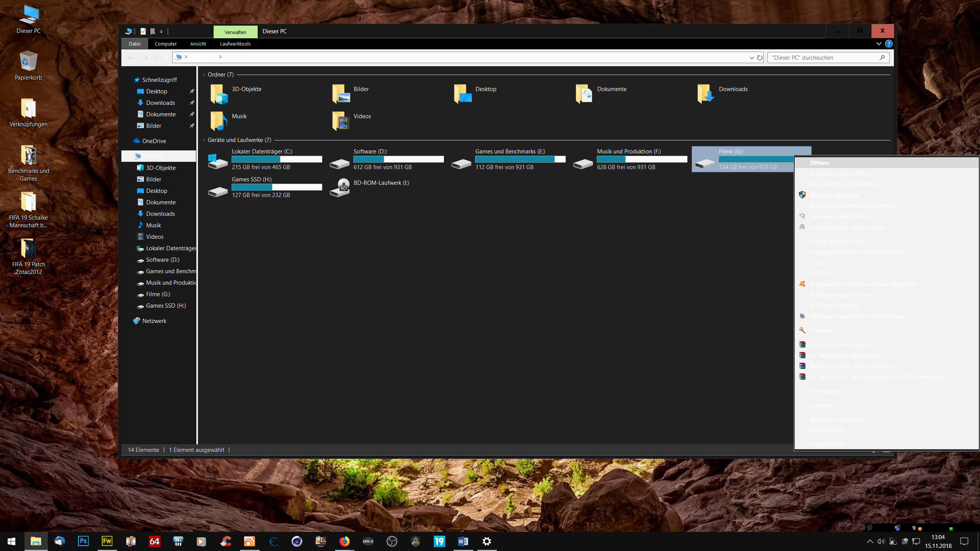Select Netzwerk in the navigation pane
The width and height of the screenshot is (980, 551).
pos(154,321)
